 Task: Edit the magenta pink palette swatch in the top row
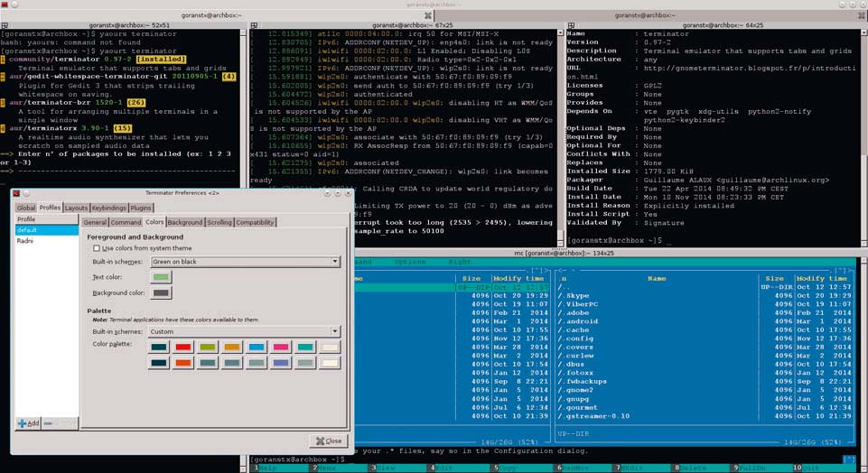[281, 347]
